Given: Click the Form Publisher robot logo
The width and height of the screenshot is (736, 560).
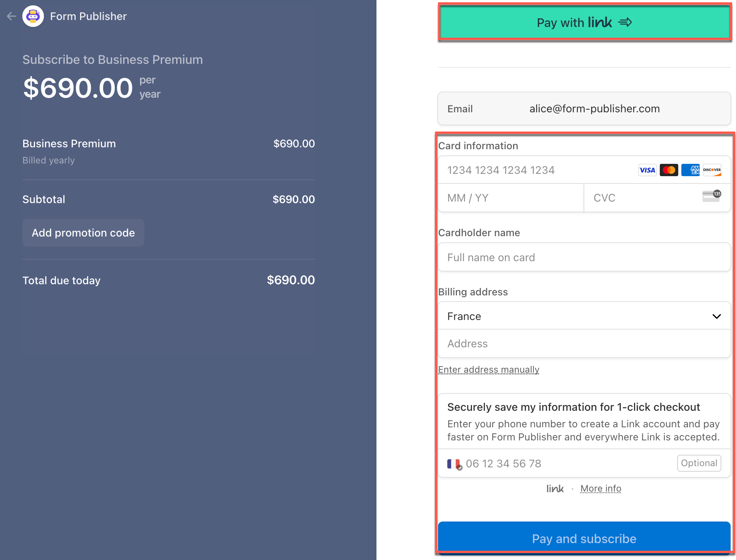Looking at the screenshot, I should 33,16.
